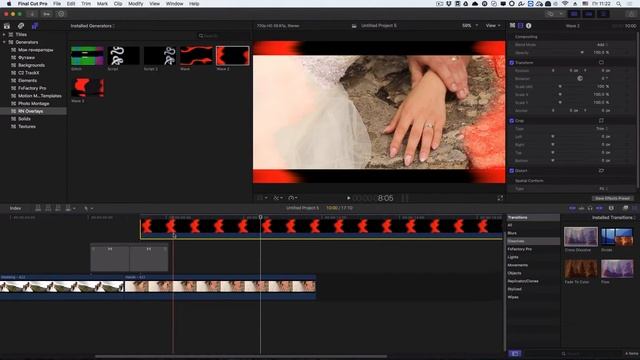Select the Cross Dissolve transition thumbnail
Image resolution: width=640 pixels, height=360 pixels.
coord(581,237)
